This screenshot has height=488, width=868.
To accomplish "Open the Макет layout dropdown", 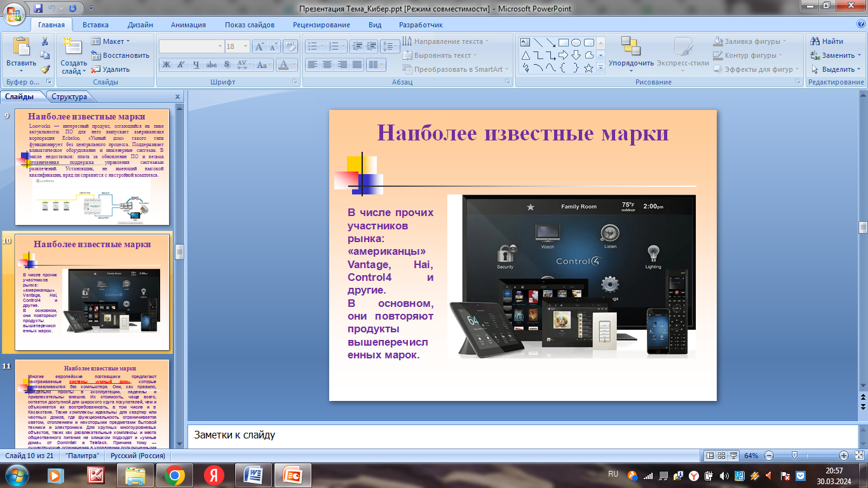I will 111,41.
